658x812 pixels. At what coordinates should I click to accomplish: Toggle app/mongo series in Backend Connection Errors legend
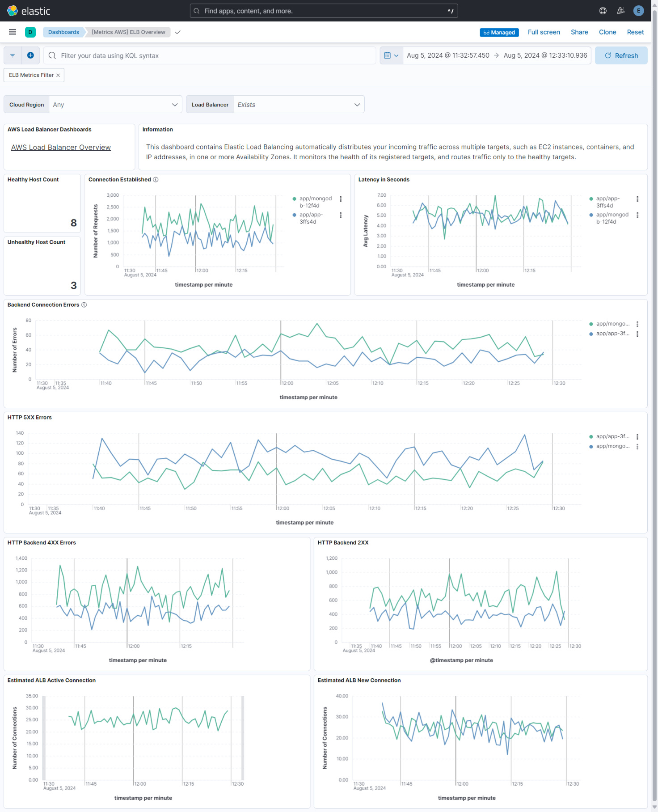click(x=612, y=324)
